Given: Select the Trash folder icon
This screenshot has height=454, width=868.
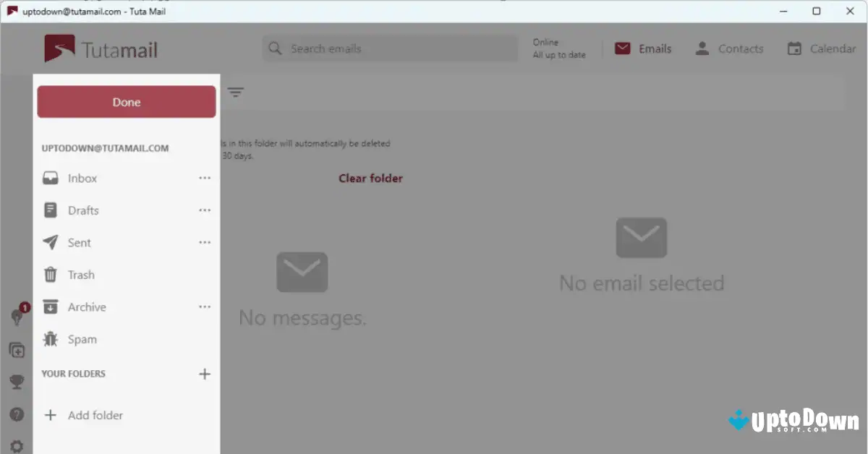Looking at the screenshot, I should (x=51, y=275).
